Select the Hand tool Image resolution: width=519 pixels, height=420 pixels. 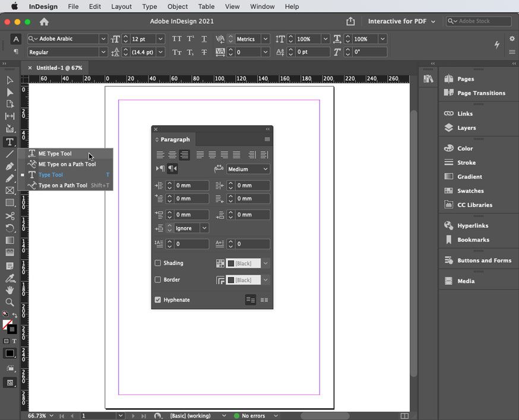click(x=10, y=290)
